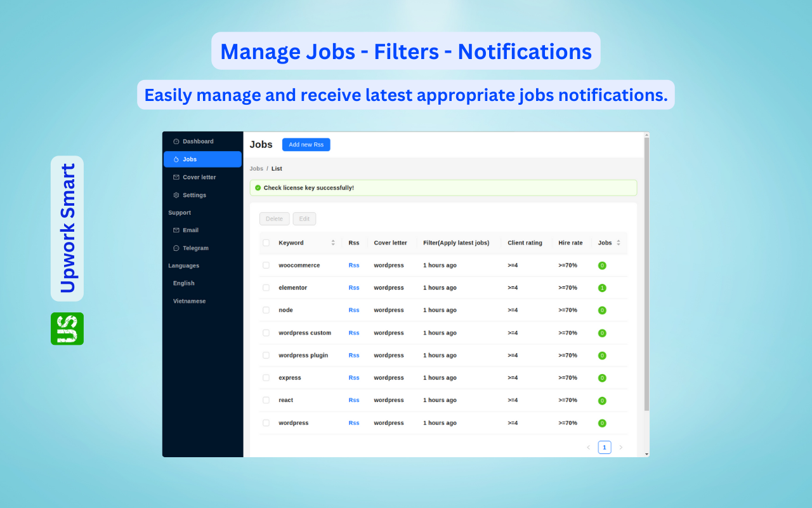Screen dimensions: 812x508
Task: Click the jobs count badge for wordpress plugin
Action: pos(602,356)
